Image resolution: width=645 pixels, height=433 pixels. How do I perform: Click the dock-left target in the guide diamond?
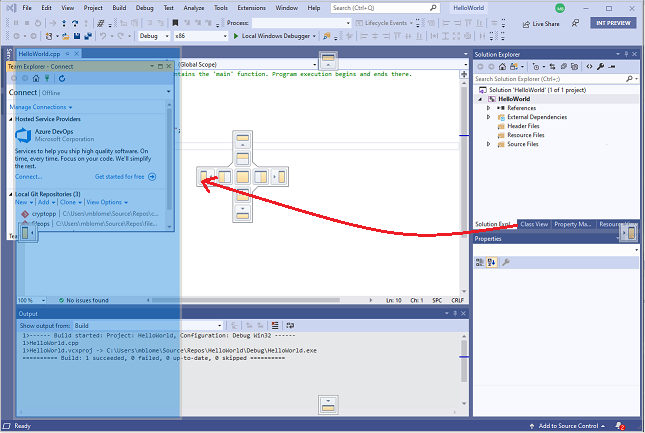pyautogui.click(x=224, y=177)
